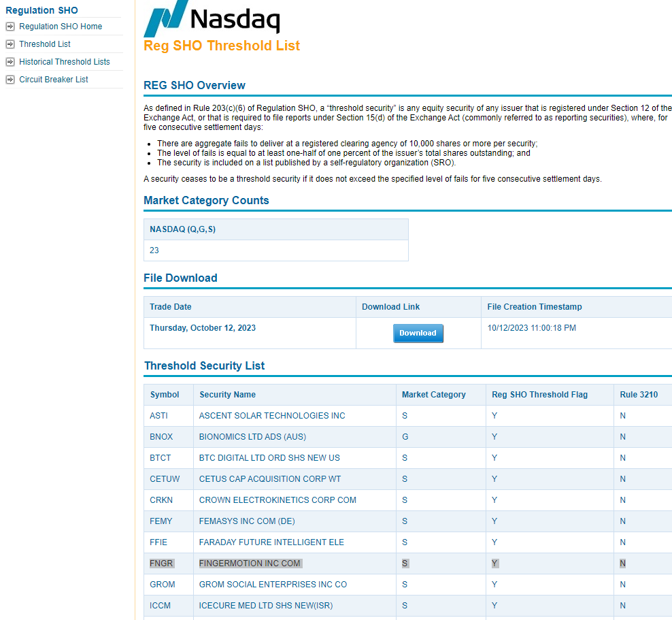Click the blue Download button
Screen dimensions: 672x620
pos(418,333)
